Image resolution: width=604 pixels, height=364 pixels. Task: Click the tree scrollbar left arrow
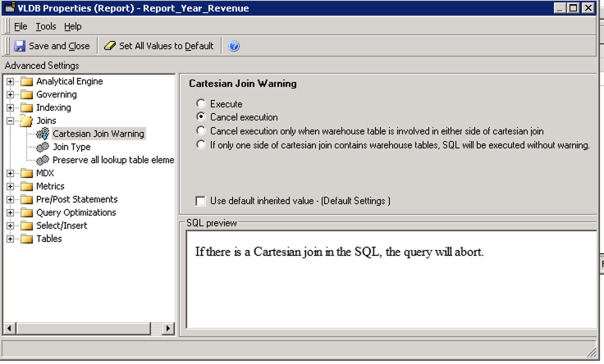click(x=9, y=329)
